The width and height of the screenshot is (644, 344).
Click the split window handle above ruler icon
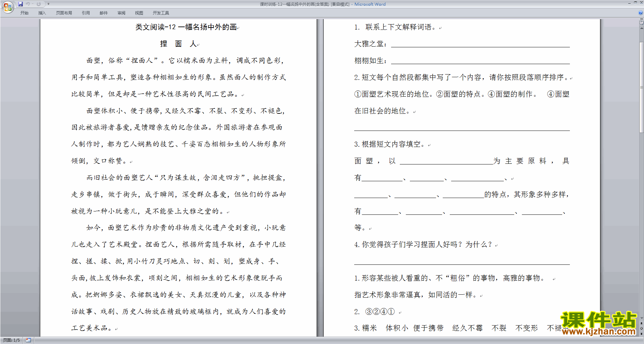(641, 19)
